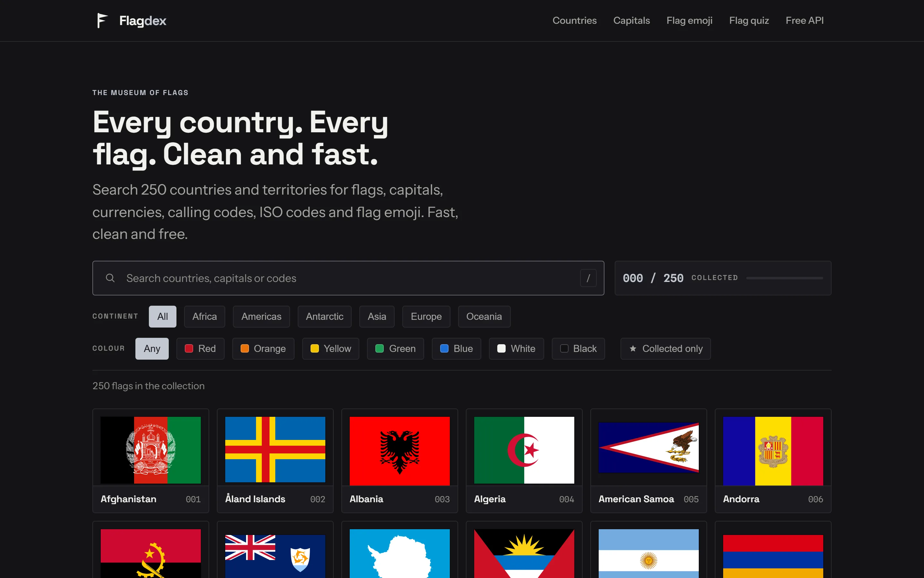Open the Andorra flag card

tap(773, 461)
